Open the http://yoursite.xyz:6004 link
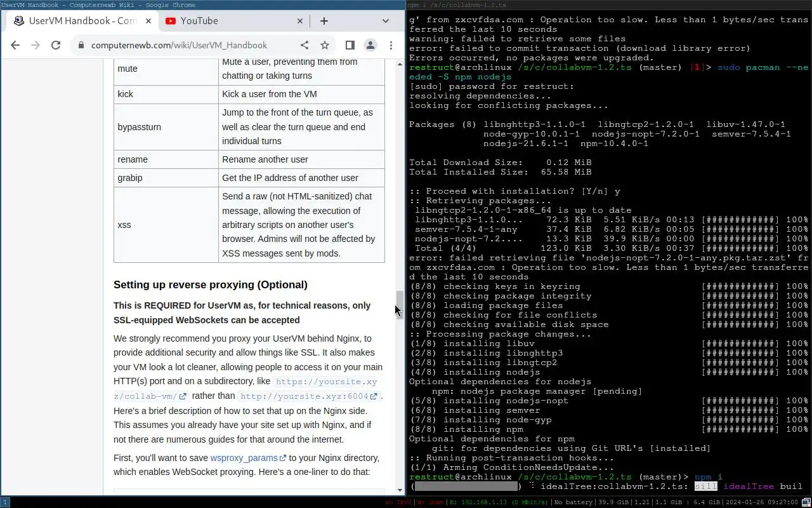Image resolution: width=812 pixels, height=508 pixels. click(x=310, y=396)
